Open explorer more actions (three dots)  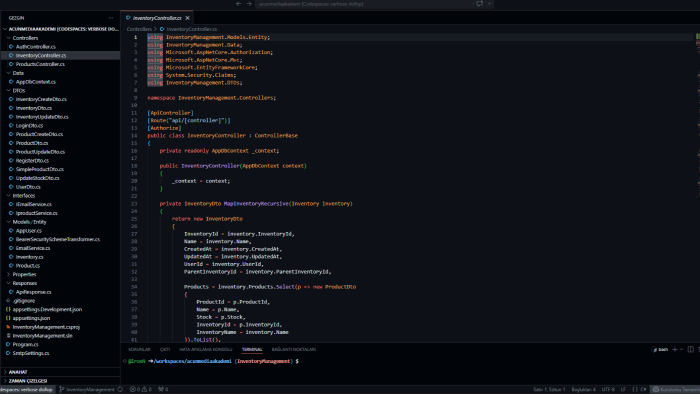pyautogui.click(x=111, y=18)
